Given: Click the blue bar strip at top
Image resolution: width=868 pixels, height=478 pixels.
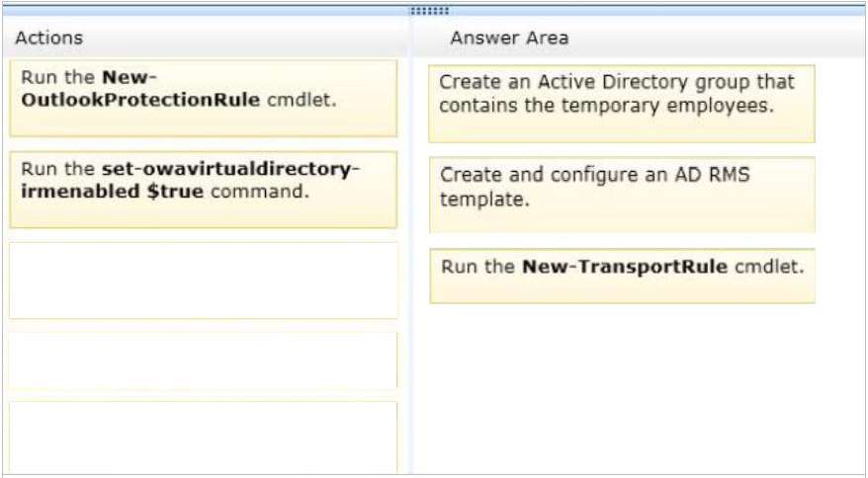Looking at the screenshot, I should (434, 11).
